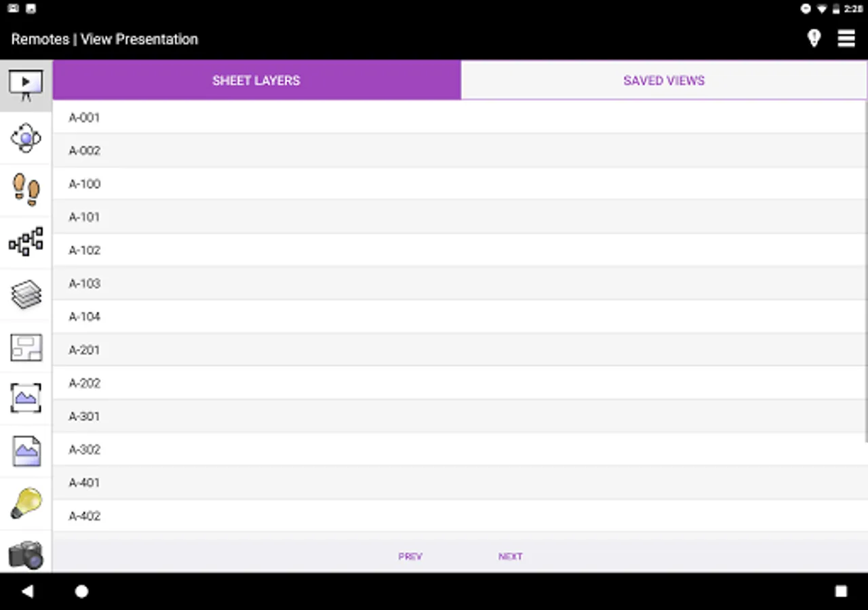Screen dimensions: 868x610
Task: Select the framed image viewport icon
Action: [26, 398]
